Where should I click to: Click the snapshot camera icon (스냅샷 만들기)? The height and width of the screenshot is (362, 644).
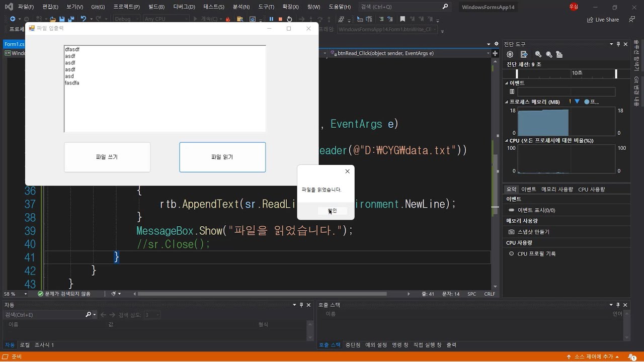[x=511, y=232]
